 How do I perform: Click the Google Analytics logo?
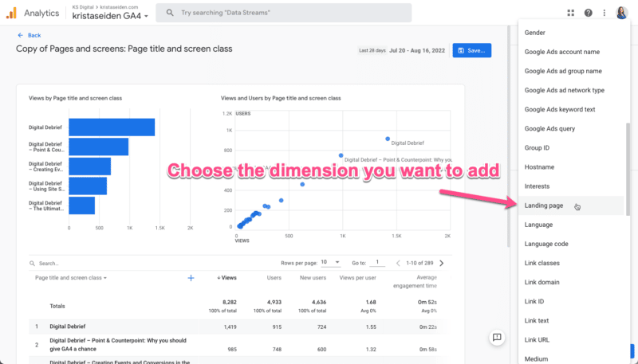(x=11, y=13)
